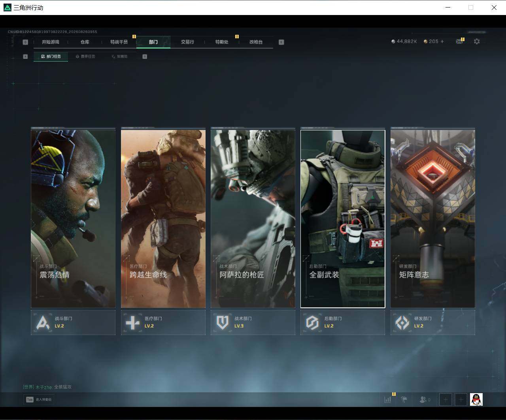506x420 pixels.
Task: Click the 205 gold balance
Action: coord(434,41)
